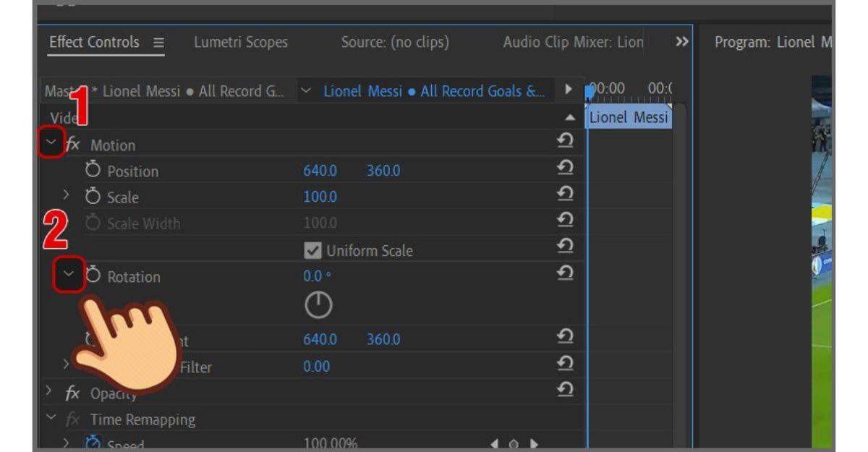Click the Position Y value 360.0
868x452 pixels.
(x=383, y=171)
